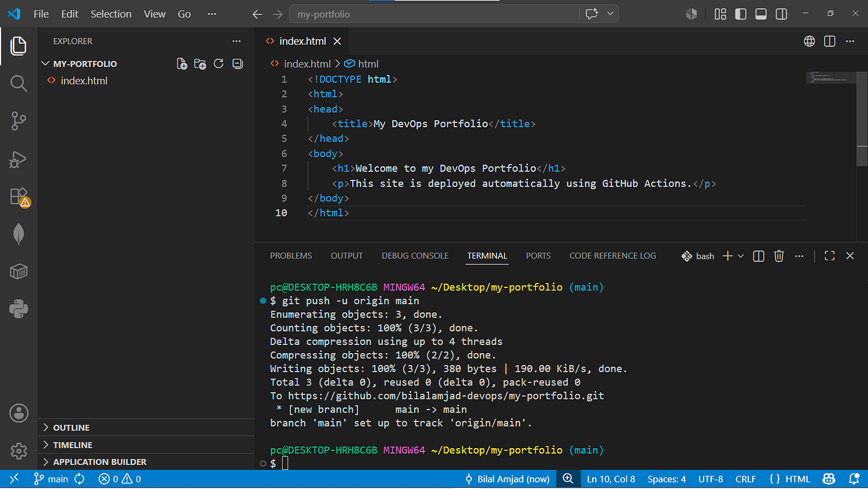Open editor more actions menu

point(851,41)
